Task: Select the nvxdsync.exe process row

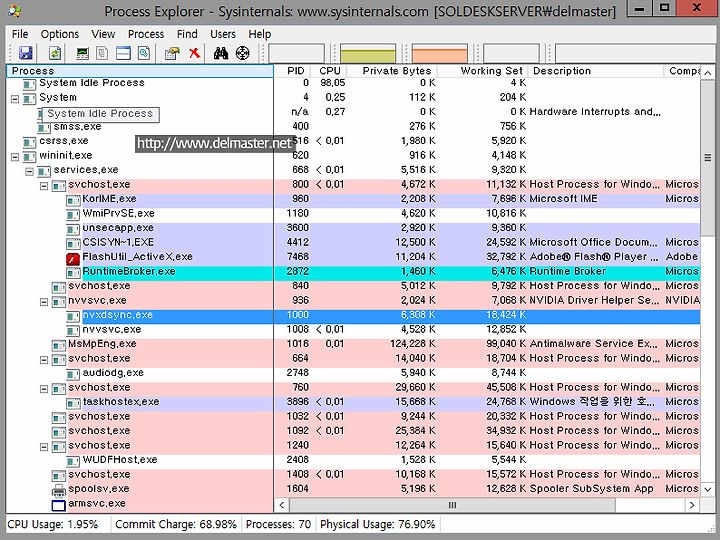Action: pos(353,317)
